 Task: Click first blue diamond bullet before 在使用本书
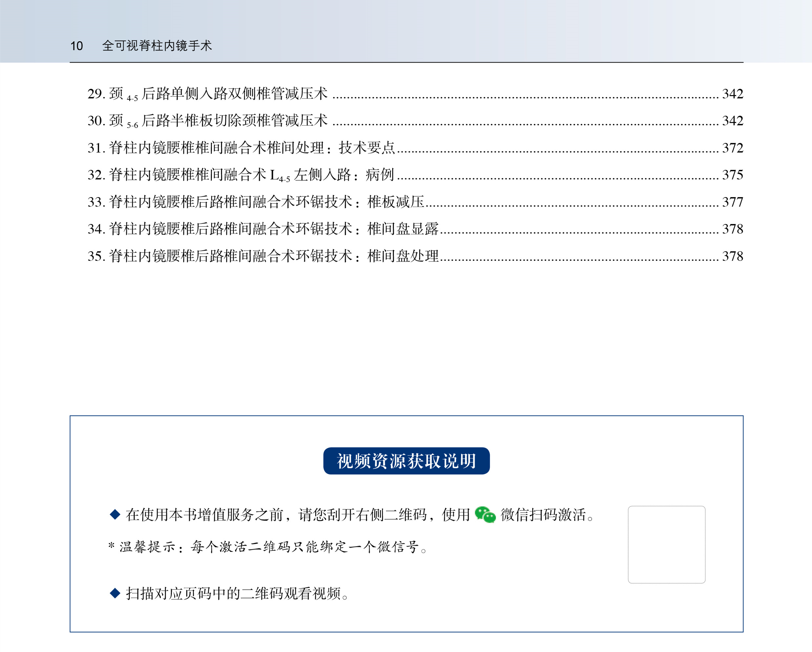click(115, 514)
